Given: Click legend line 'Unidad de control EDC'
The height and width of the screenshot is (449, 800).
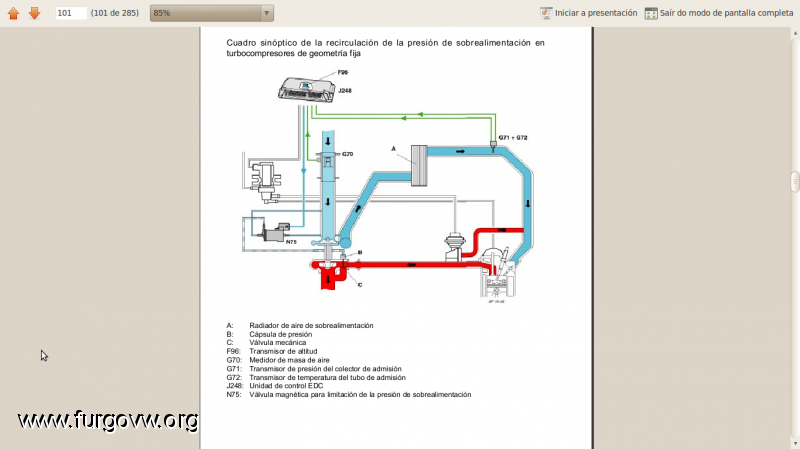Looking at the screenshot, I should 286,386.
